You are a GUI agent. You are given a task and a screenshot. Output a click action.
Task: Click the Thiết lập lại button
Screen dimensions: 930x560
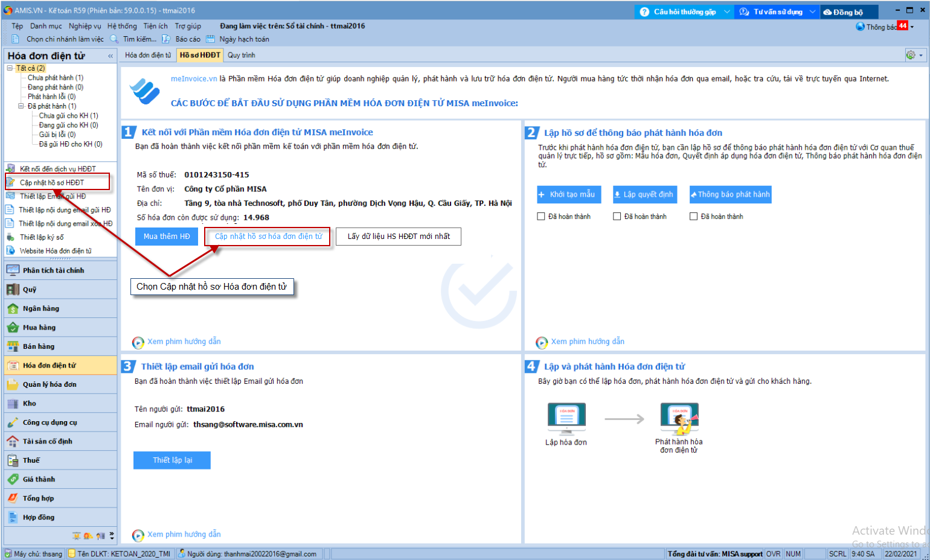pyautogui.click(x=172, y=460)
